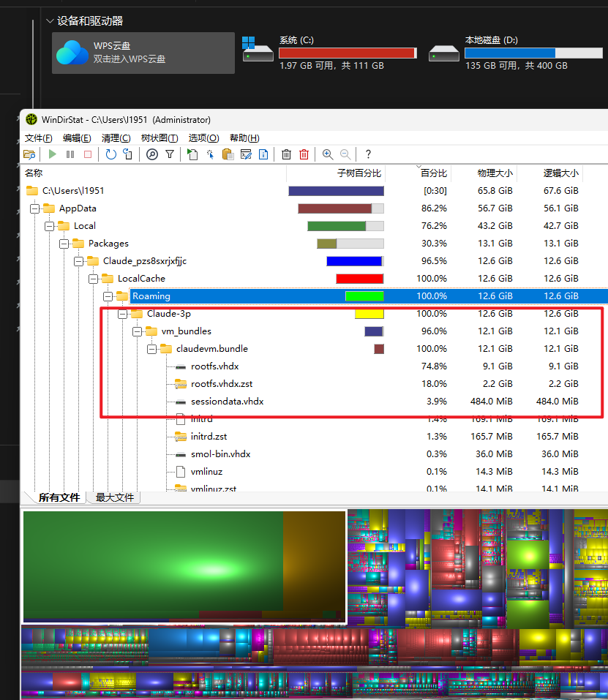
Task: Open the 编辑(E) menu
Action: coord(77,138)
